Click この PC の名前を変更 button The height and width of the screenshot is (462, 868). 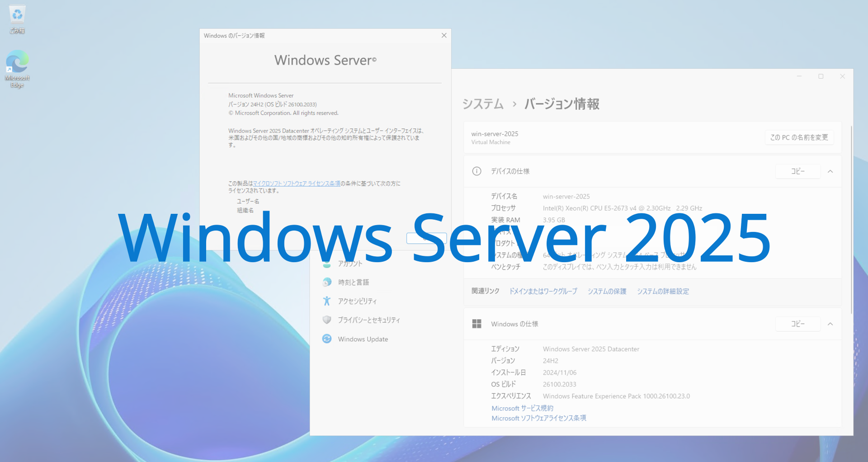[799, 137]
